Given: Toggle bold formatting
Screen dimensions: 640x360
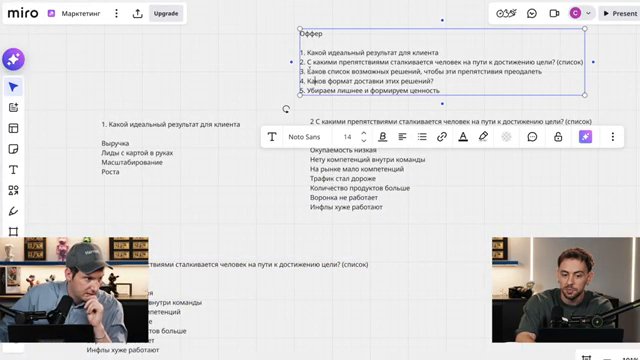Looking at the screenshot, I should [x=382, y=137].
